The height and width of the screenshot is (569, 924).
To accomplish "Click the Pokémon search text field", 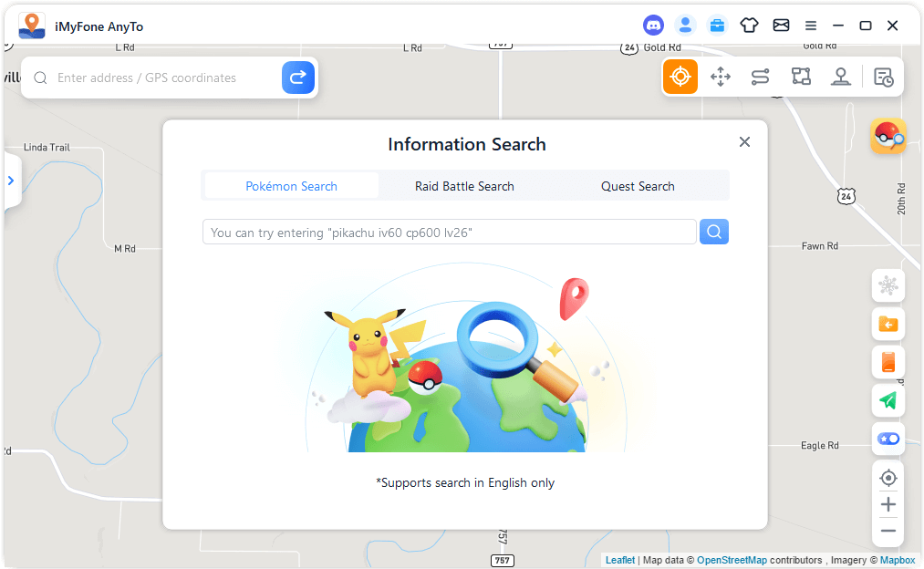I will point(449,233).
